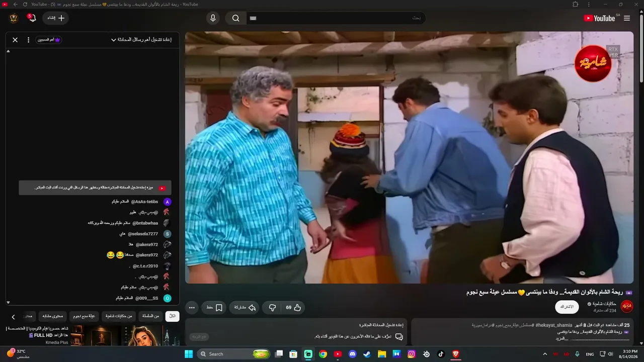Open the top fans (أهم المعجبين) badge
Screen dimensions: 644x362
tap(49, 40)
